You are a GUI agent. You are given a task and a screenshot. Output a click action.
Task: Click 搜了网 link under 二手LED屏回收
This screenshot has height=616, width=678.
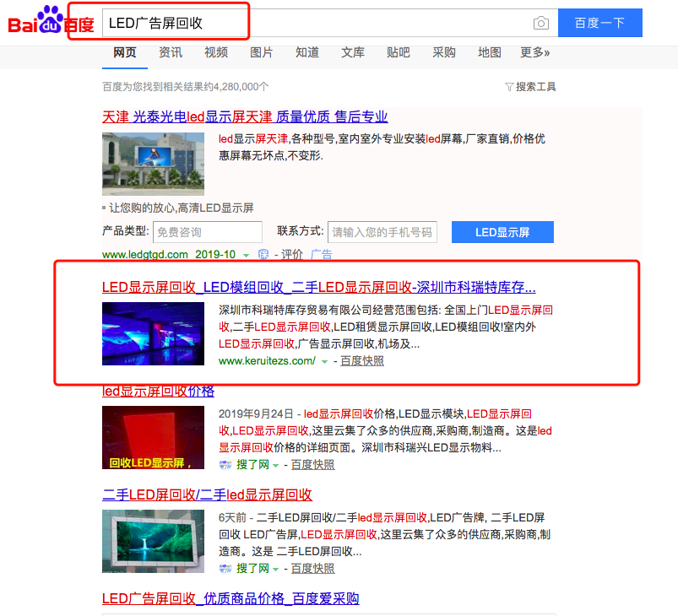pyautogui.click(x=252, y=568)
